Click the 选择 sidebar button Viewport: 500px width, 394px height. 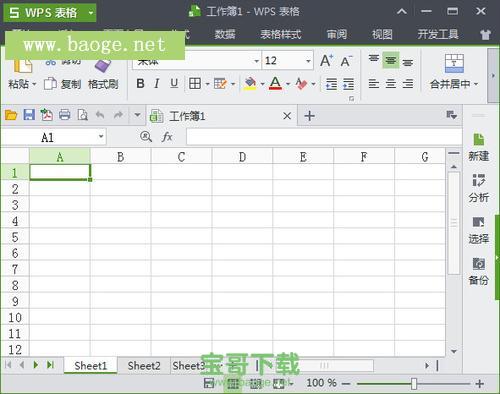point(479,230)
